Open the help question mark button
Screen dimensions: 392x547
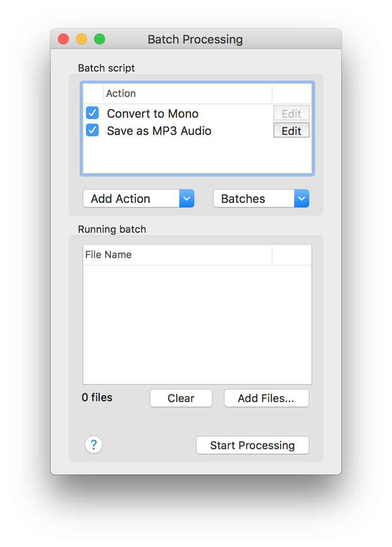pyautogui.click(x=94, y=445)
